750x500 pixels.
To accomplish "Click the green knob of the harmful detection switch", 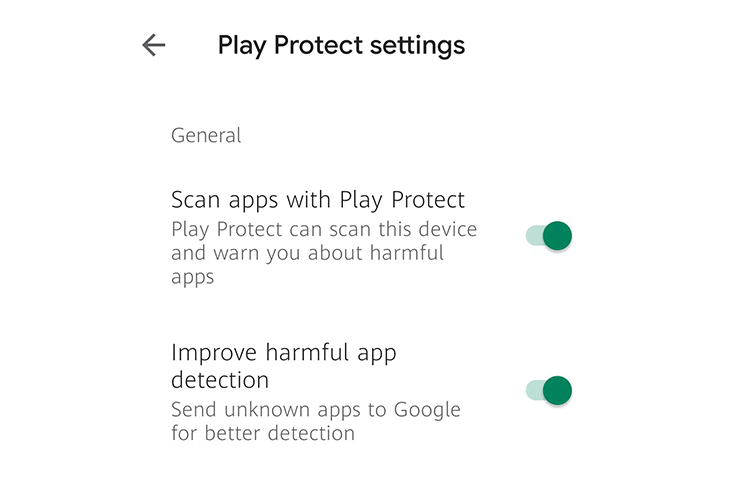I will coord(558,390).
